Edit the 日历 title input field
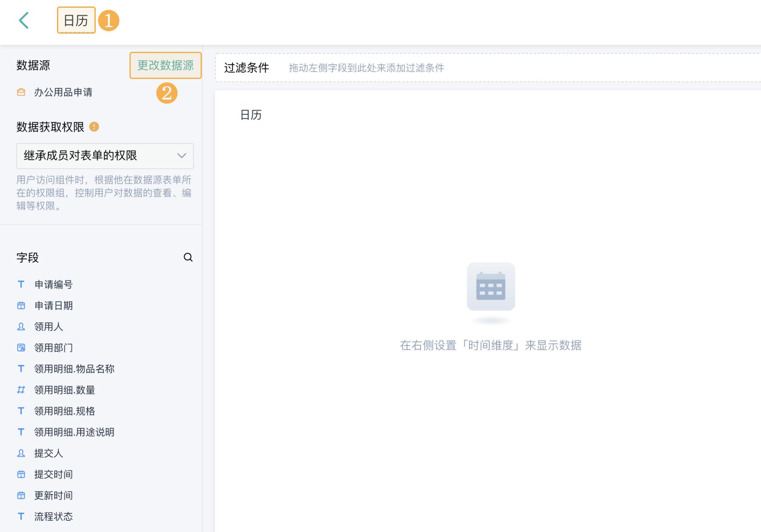Viewport: 761px width, 532px height. 76,19
